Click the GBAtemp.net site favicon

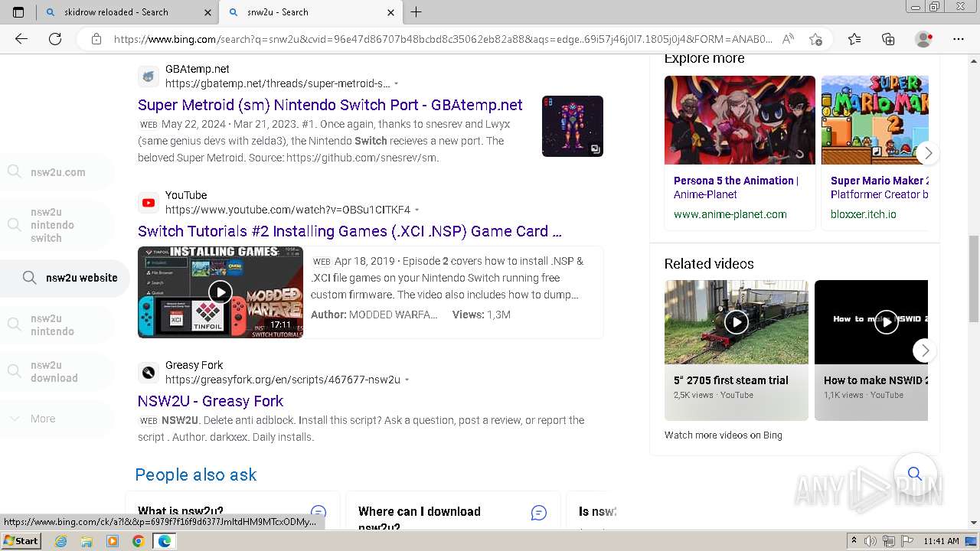pyautogui.click(x=149, y=77)
